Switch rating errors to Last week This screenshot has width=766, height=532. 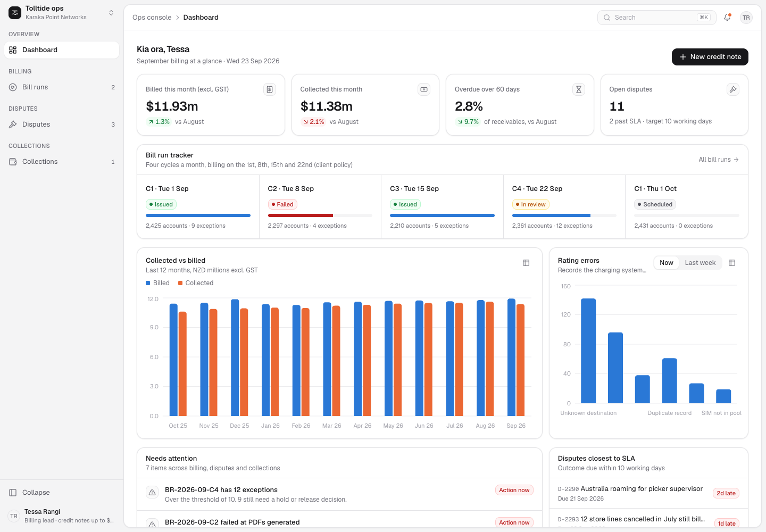[x=700, y=263]
